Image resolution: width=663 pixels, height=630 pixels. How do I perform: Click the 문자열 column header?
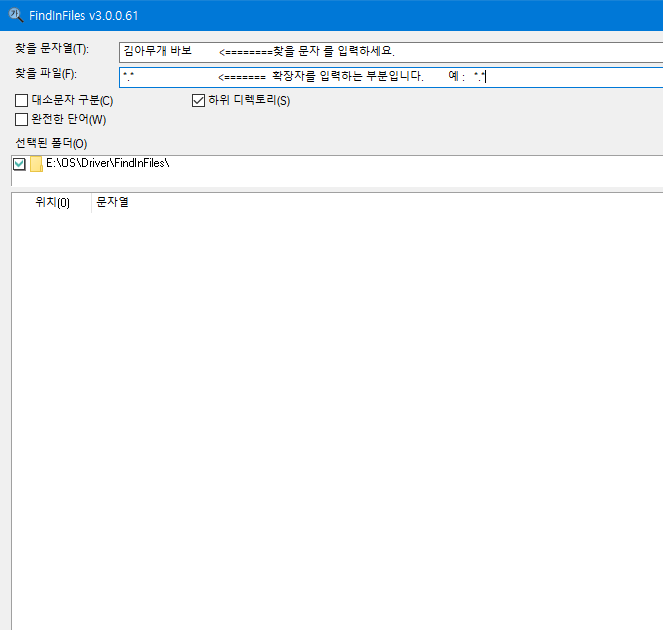[112, 203]
